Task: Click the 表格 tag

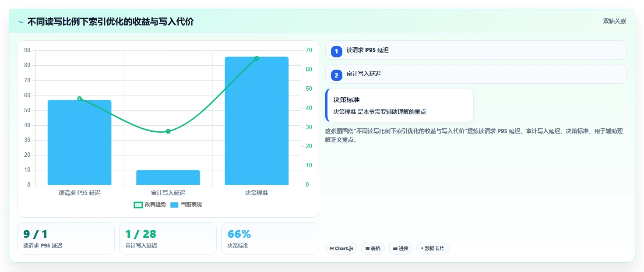Action: (373, 248)
